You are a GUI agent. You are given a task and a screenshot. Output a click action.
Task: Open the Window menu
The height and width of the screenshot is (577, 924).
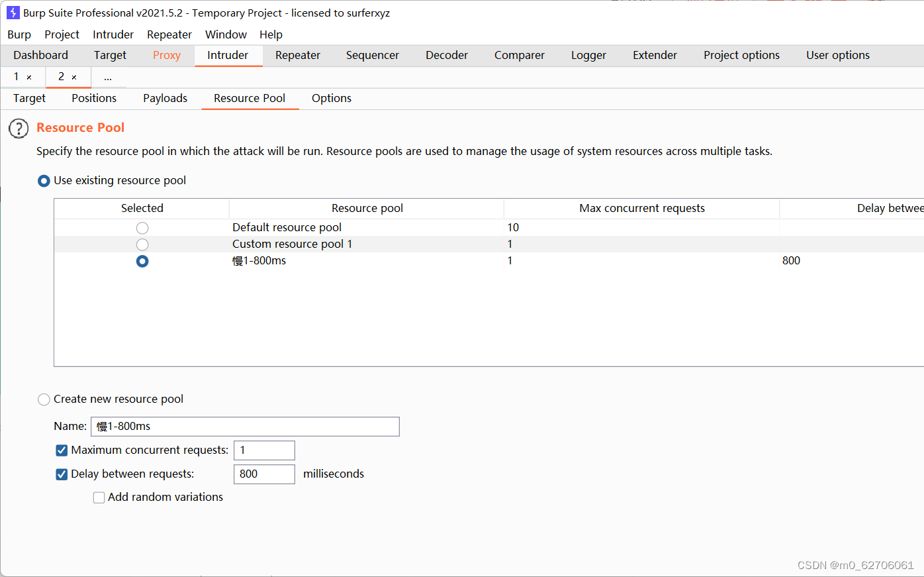coord(226,34)
